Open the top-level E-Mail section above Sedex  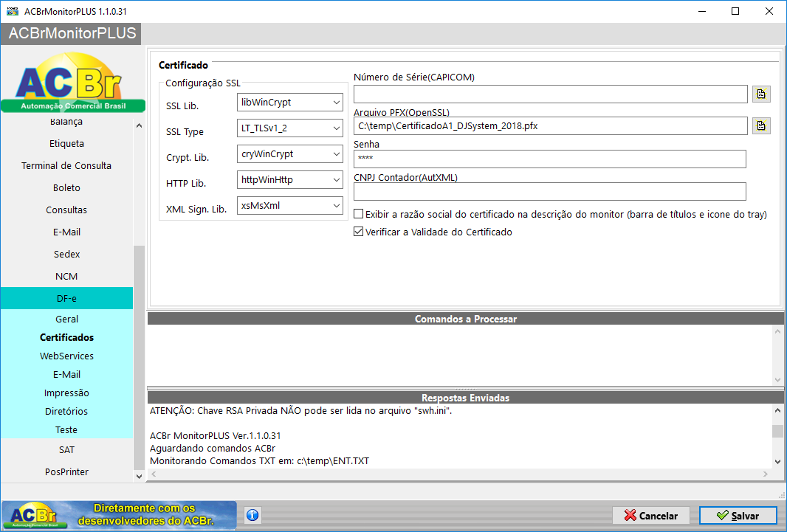[66, 232]
